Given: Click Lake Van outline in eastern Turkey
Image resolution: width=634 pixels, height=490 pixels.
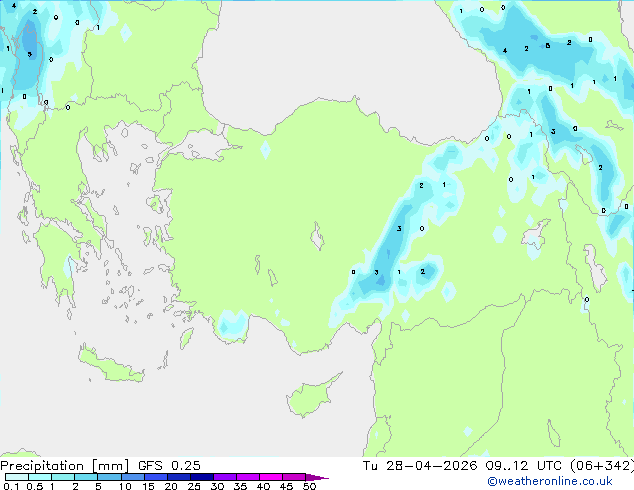Looking at the screenshot, I should [x=535, y=234].
